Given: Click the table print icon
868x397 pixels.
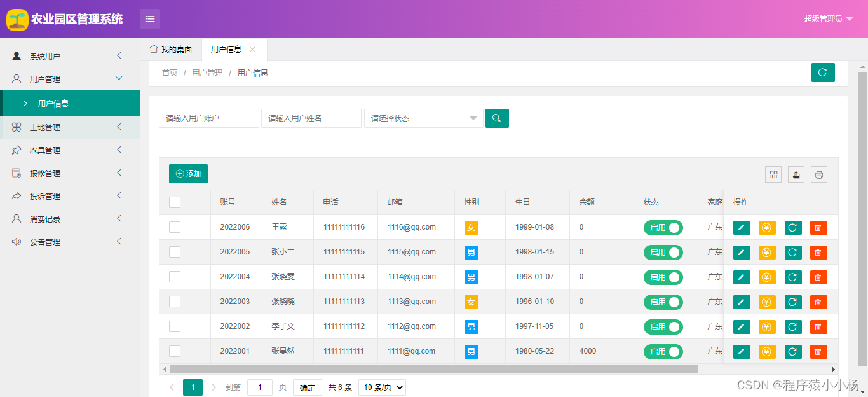Looking at the screenshot, I should click(x=819, y=174).
